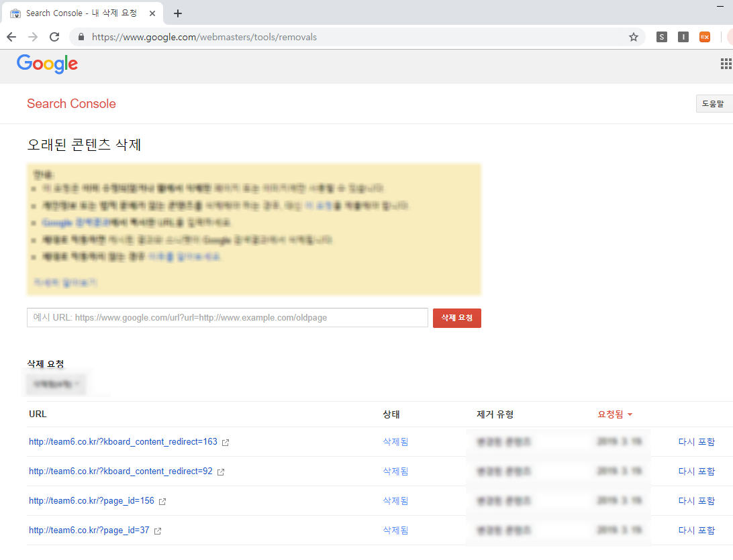This screenshot has width=733, height=560.
Task: Click the Search Console title link
Action: 71,104
